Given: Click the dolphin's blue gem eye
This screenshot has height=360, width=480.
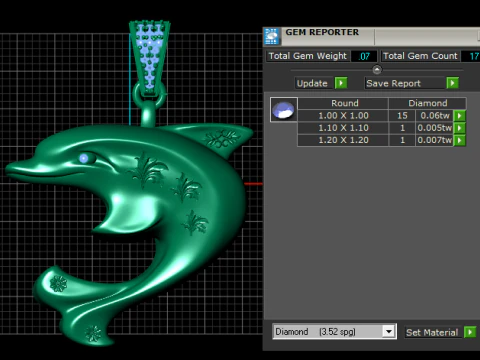Looking at the screenshot, I should (x=84, y=158).
